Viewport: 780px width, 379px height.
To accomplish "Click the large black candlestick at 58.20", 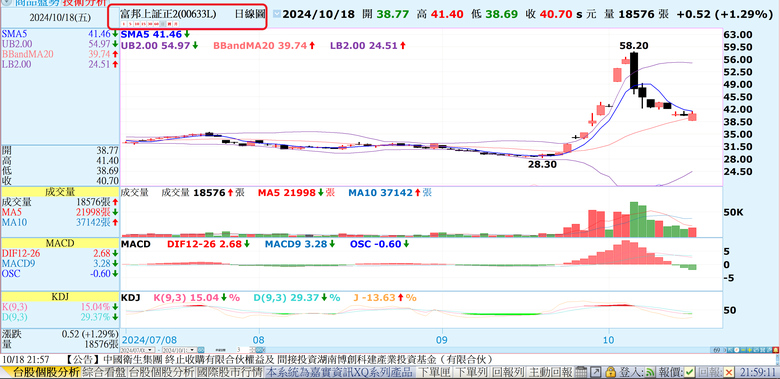I will tap(634, 70).
